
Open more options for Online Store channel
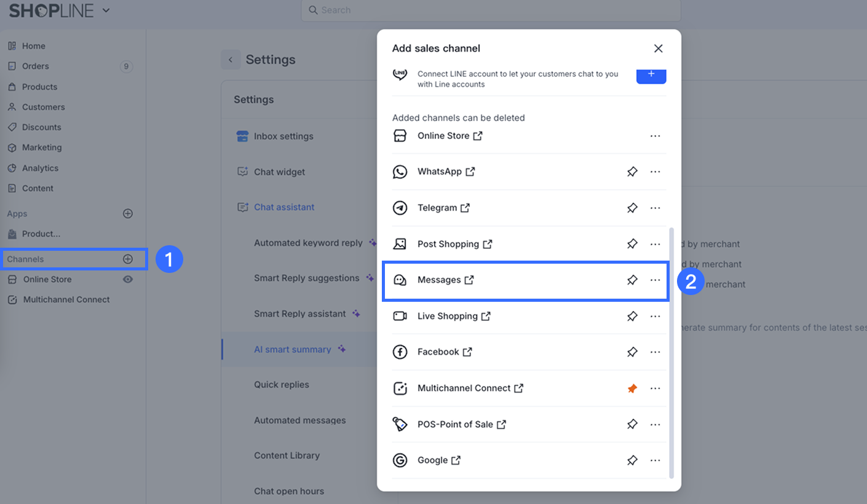[x=655, y=136]
